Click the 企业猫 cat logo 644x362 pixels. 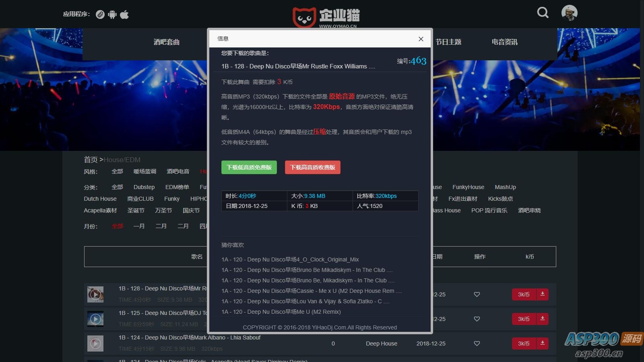[x=305, y=16]
